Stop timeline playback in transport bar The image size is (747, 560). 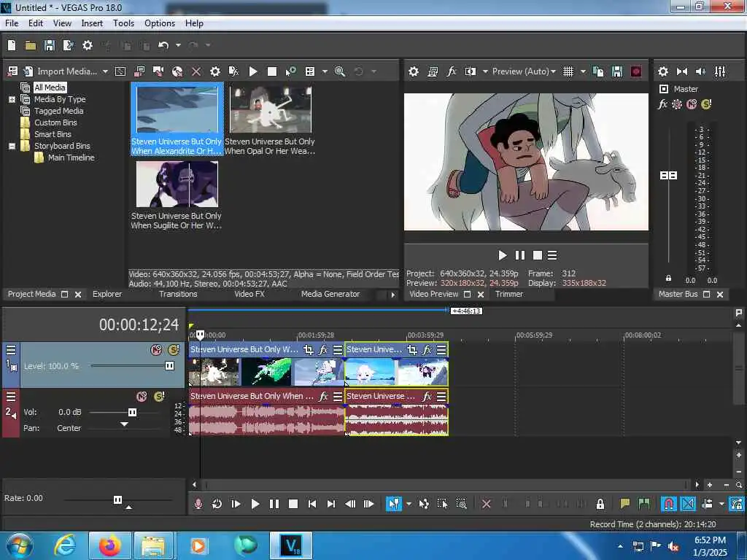[293, 504]
